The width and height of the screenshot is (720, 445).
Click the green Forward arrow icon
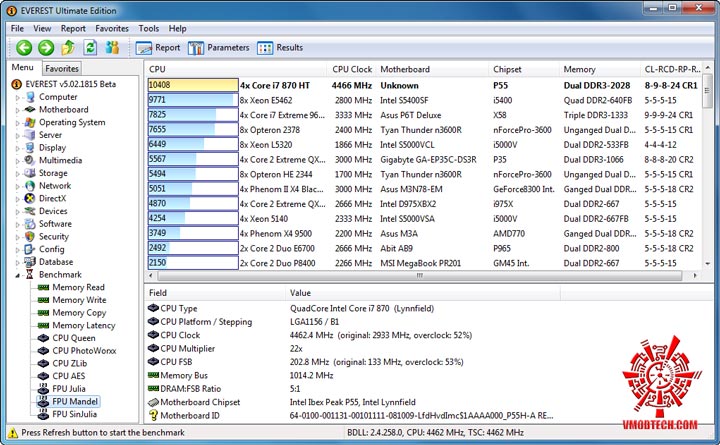click(x=46, y=47)
